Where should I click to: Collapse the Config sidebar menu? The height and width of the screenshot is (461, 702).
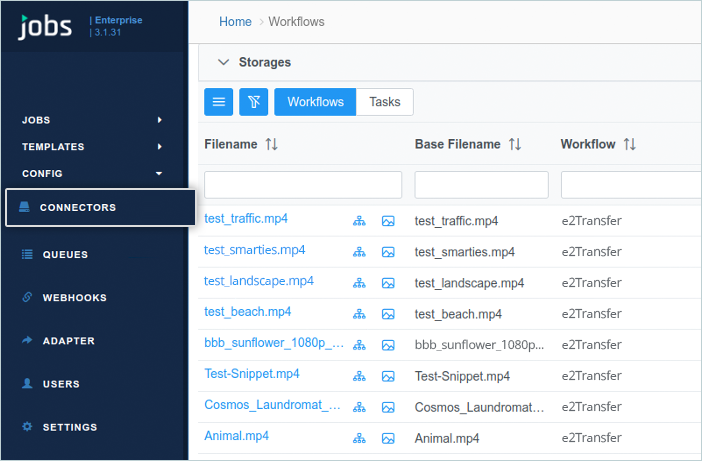pos(92,174)
